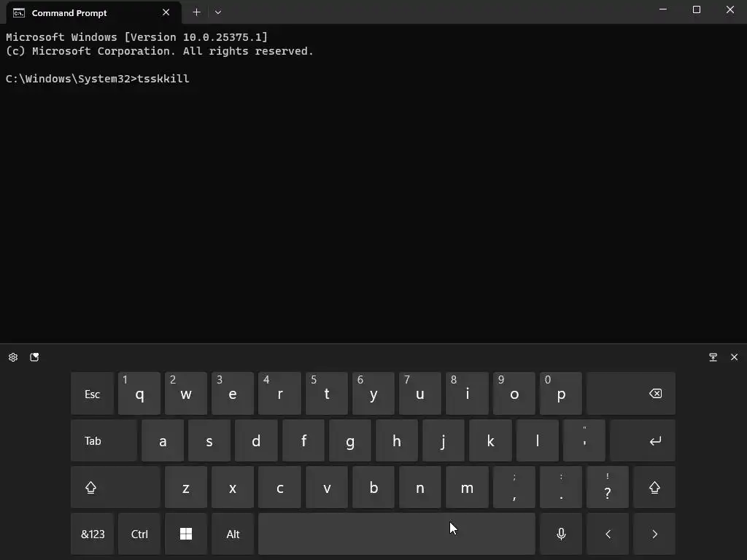747x560 pixels.
Task: Tap the t key
Action: pos(326,394)
